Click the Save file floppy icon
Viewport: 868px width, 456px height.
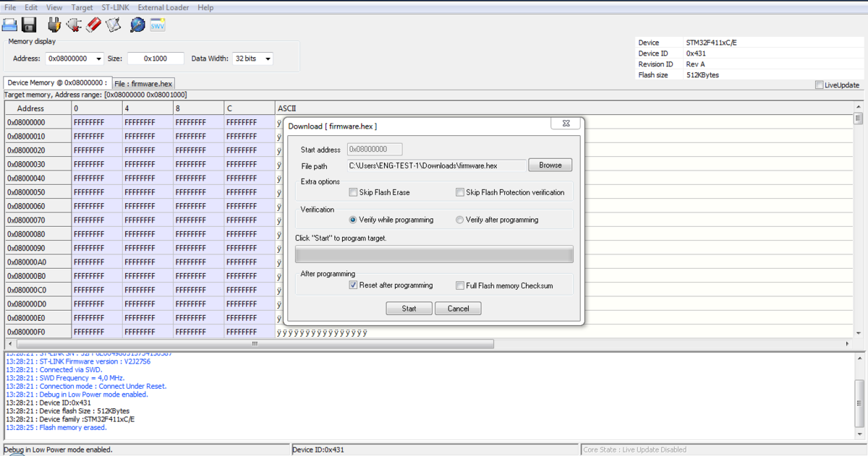[29, 25]
